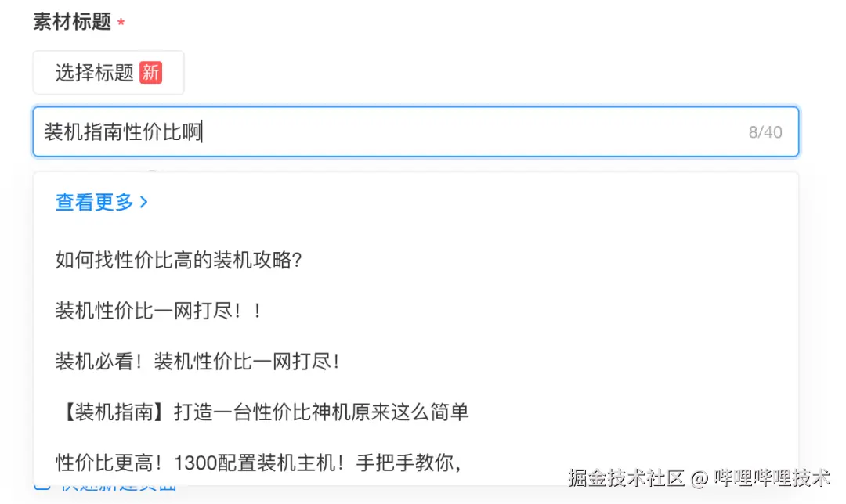Choose suggestion 装机性价比一网打尽!!

[157, 311]
